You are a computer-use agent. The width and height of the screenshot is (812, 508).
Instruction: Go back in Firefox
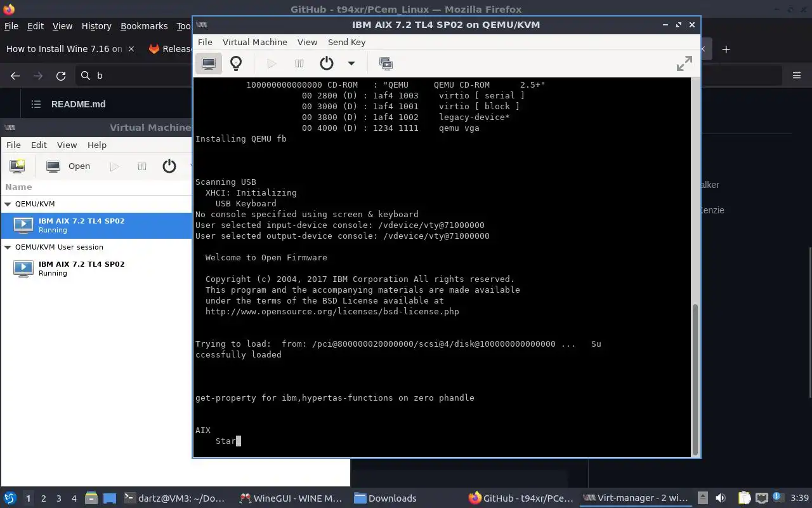pos(15,76)
